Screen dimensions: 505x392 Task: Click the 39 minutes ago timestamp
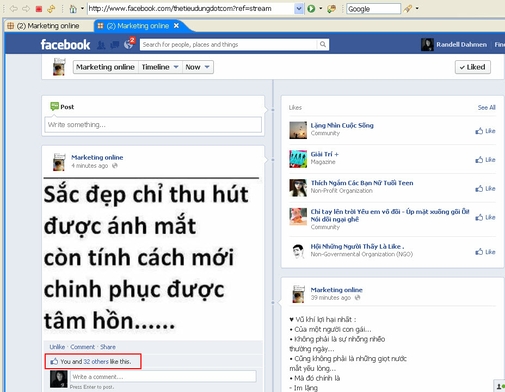coord(331,298)
